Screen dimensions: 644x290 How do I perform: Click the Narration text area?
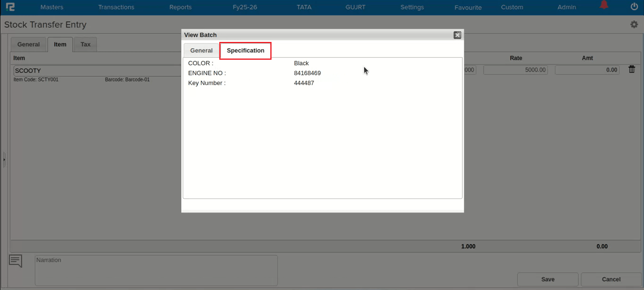(x=156, y=270)
